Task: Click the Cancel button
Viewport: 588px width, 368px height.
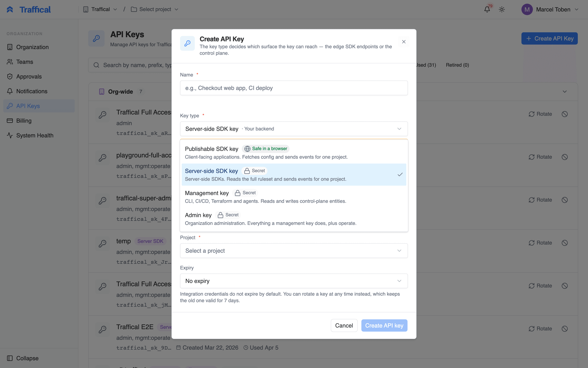Action: click(x=344, y=325)
